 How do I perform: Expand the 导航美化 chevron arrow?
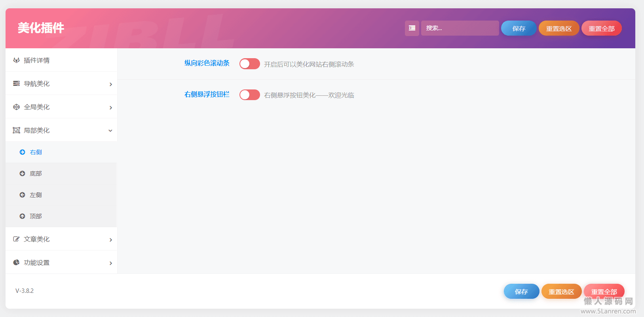(x=110, y=84)
